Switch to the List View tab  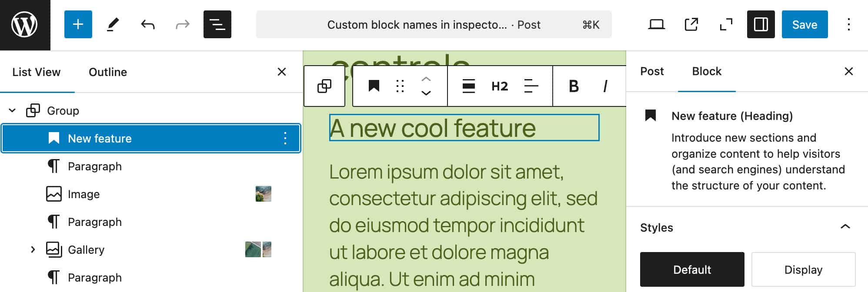pos(37,72)
